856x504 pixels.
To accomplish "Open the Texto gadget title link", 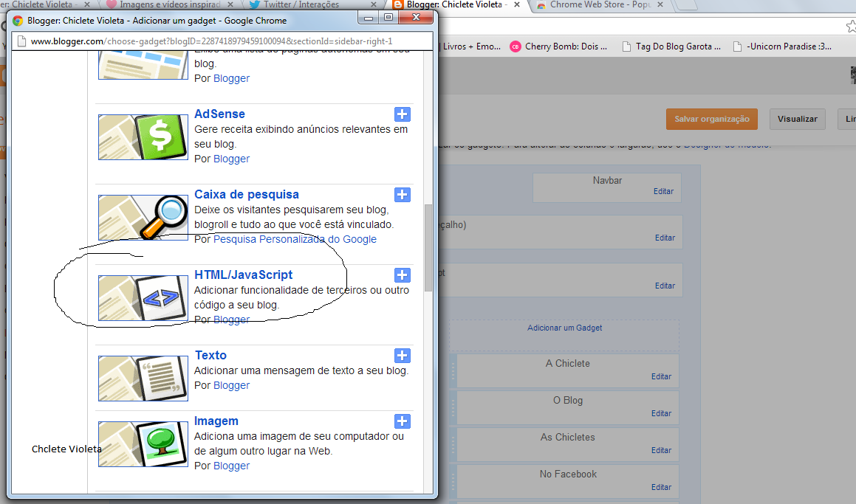I will point(210,355).
